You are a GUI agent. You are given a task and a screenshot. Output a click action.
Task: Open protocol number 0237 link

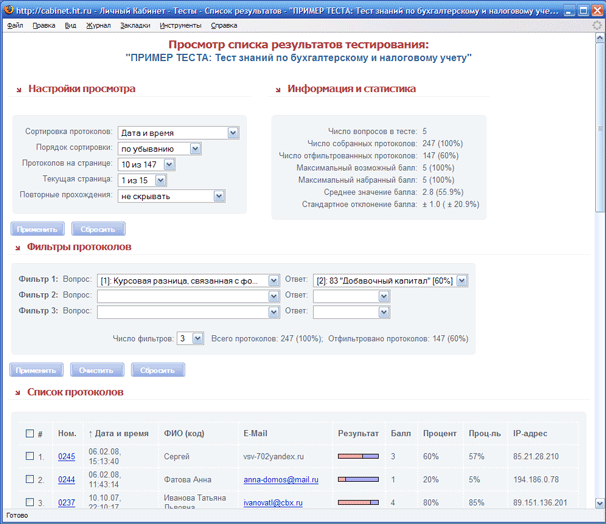tap(66, 502)
